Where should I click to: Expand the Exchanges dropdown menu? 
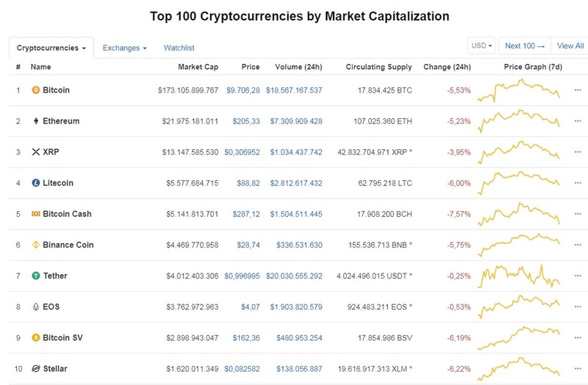coord(124,48)
